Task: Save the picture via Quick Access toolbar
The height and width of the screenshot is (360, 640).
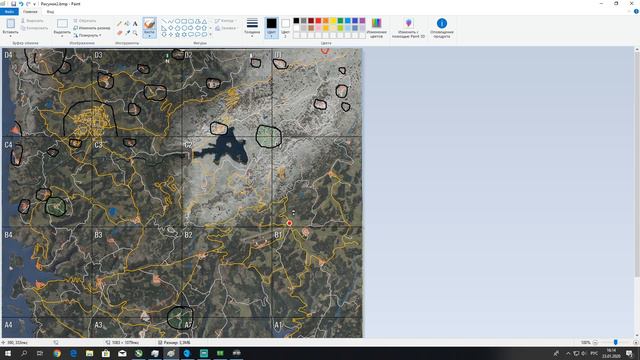Action: pos(13,4)
